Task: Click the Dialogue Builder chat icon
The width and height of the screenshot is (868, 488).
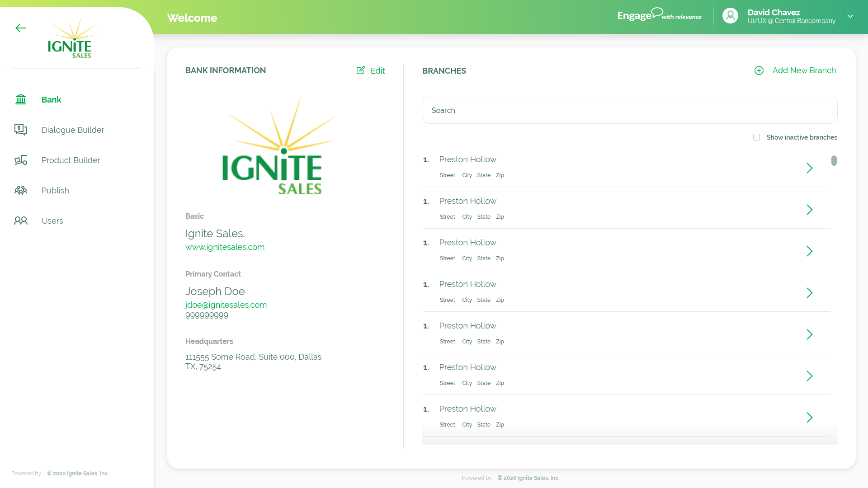Action: tap(21, 130)
